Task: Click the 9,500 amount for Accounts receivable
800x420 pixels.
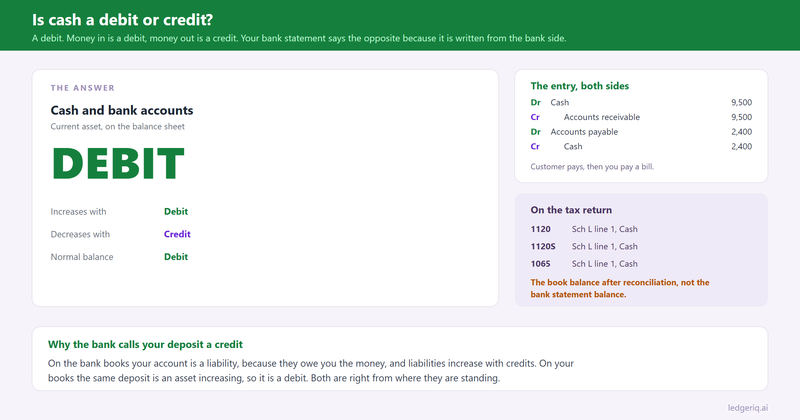Action: [x=741, y=117]
